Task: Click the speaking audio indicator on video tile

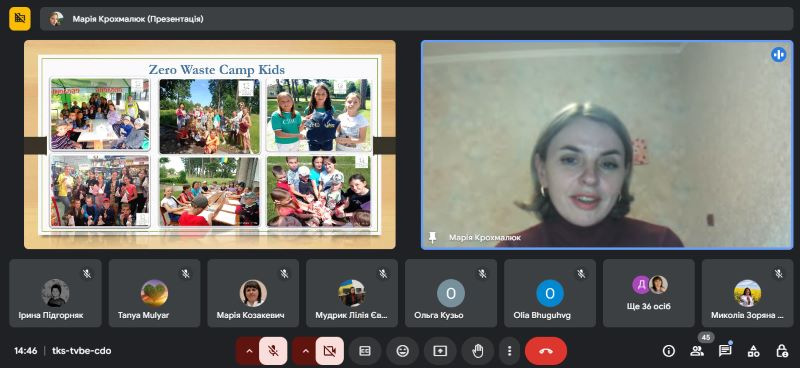Action: point(779,54)
